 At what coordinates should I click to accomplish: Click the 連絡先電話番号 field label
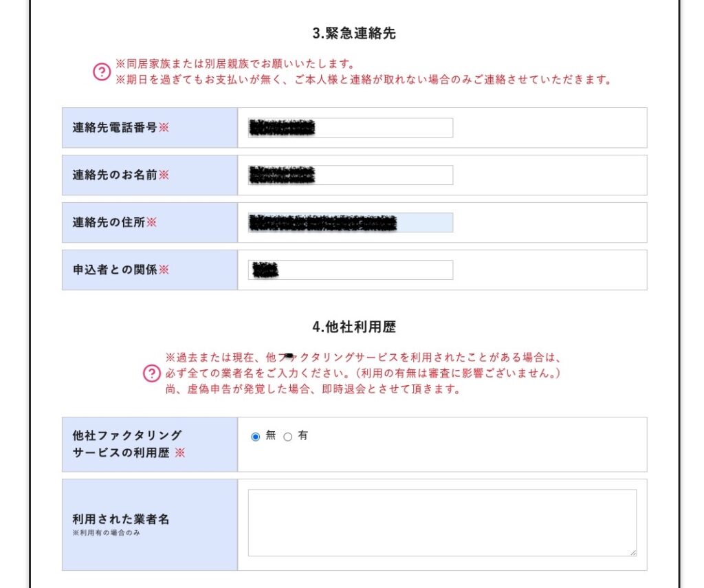tap(115, 128)
